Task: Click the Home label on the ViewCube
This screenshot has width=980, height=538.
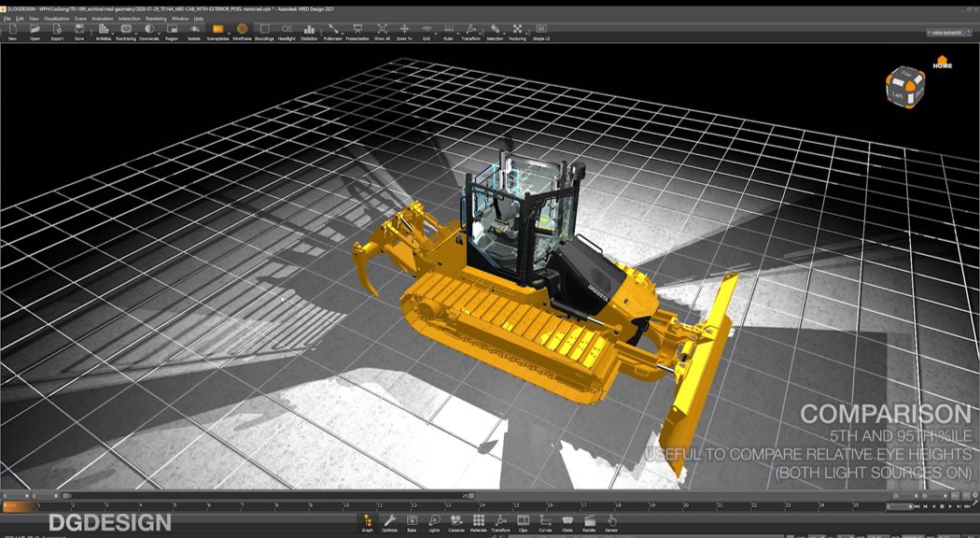Action: [x=943, y=64]
